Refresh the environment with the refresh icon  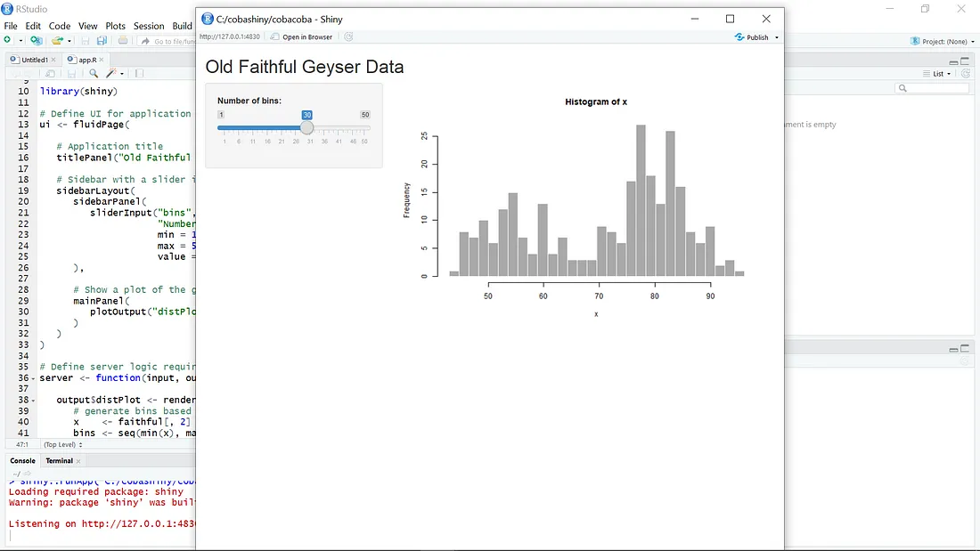click(x=966, y=74)
